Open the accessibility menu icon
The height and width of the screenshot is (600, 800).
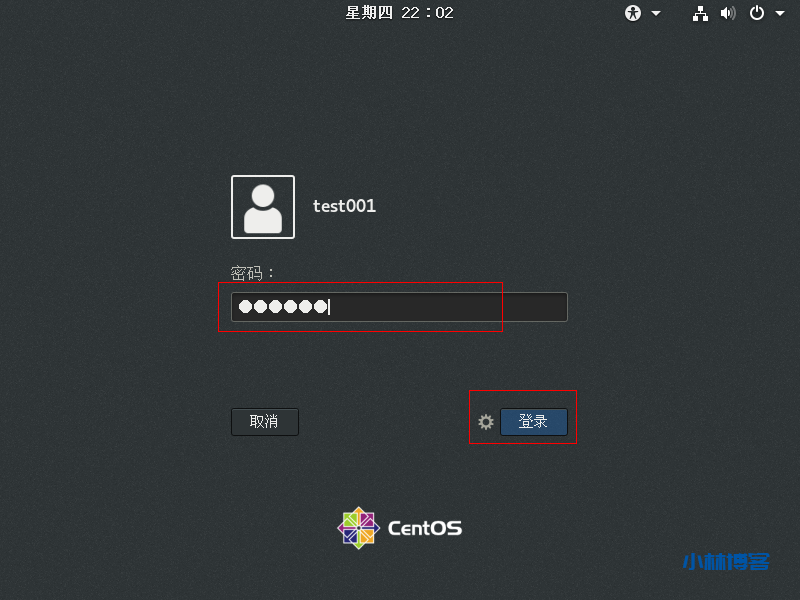click(633, 13)
